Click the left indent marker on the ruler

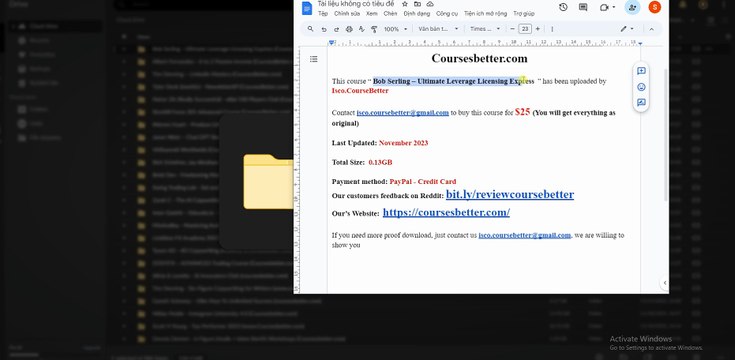click(332, 43)
